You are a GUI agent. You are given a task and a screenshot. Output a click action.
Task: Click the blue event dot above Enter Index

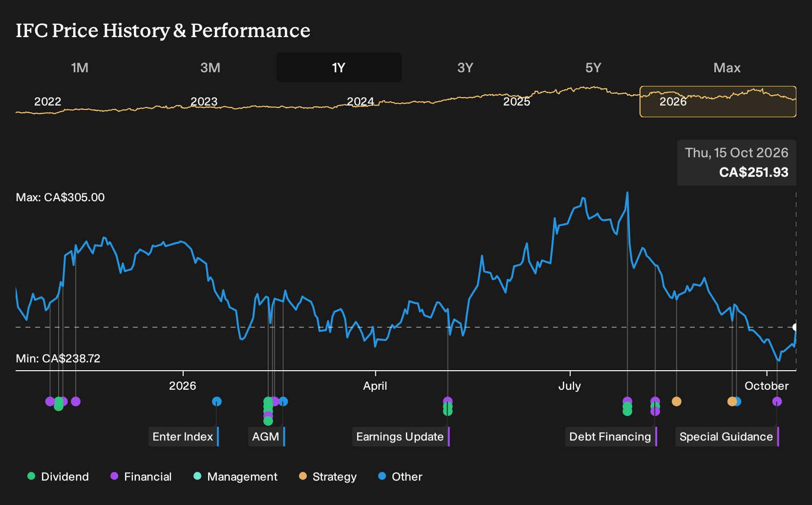(217, 401)
